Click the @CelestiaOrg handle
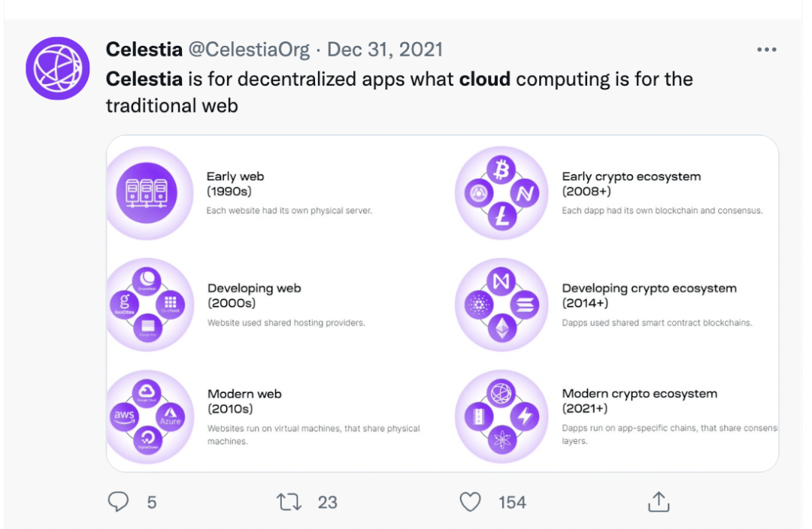Screen dimensions: 812x529 pos(248,50)
